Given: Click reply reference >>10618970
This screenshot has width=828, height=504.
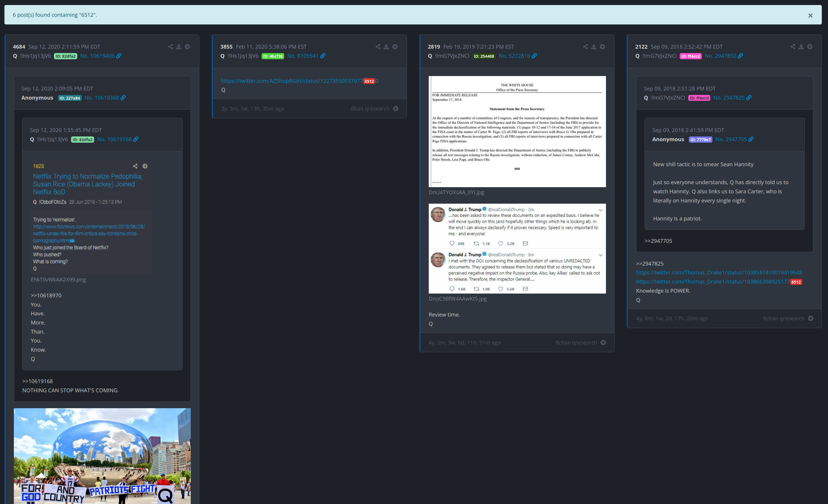Looking at the screenshot, I should point(46,296).
